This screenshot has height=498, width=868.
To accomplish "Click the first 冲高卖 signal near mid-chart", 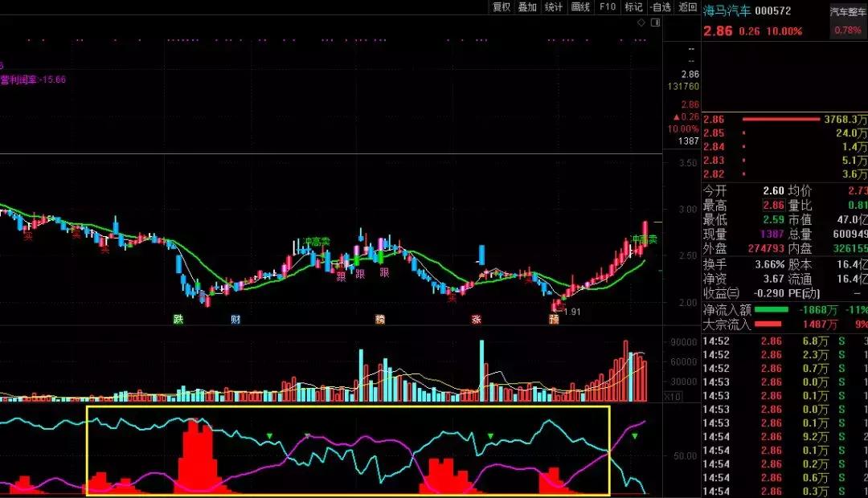I will (x=317, y=242).
